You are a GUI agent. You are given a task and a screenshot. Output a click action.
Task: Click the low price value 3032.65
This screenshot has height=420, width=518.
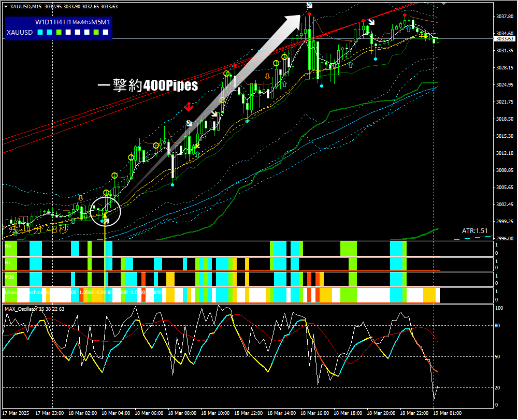tap(90, 7)
